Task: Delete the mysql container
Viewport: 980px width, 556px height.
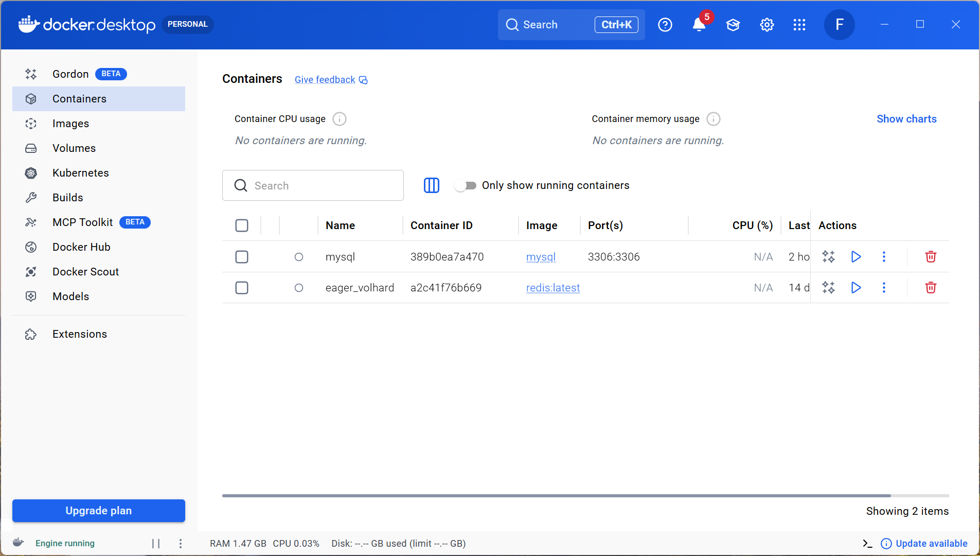Action: [931, 256]
